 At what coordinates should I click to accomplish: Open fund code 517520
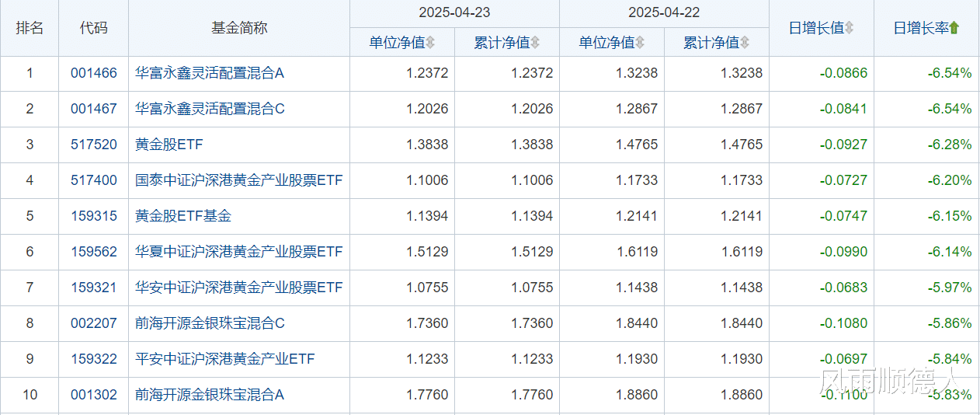coord(94,145)
